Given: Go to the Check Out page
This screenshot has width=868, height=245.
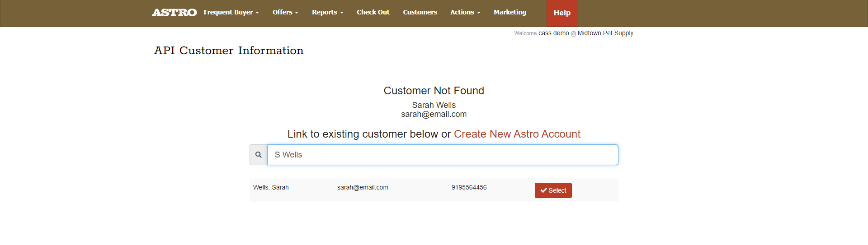Looking at the screenshot, I should pos(373,13).
